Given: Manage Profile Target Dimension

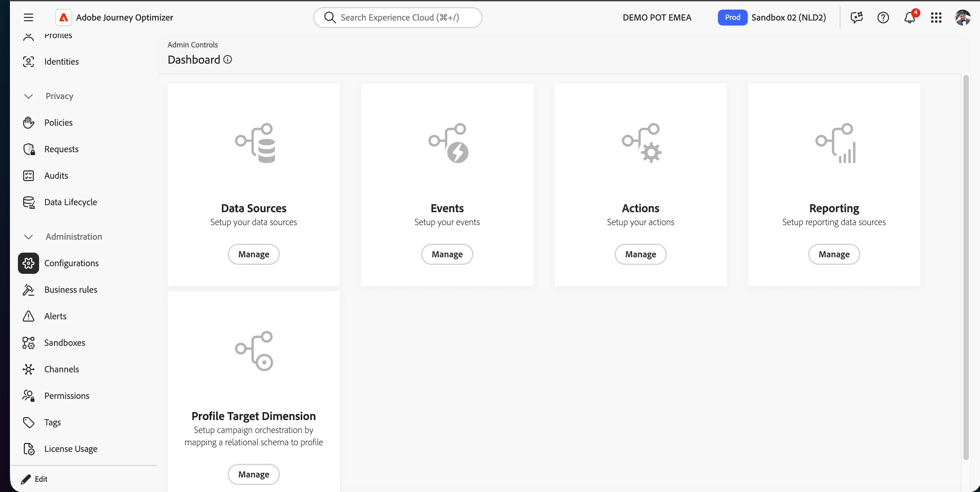Looking at the screenshot, I should (x=254, y=474).
